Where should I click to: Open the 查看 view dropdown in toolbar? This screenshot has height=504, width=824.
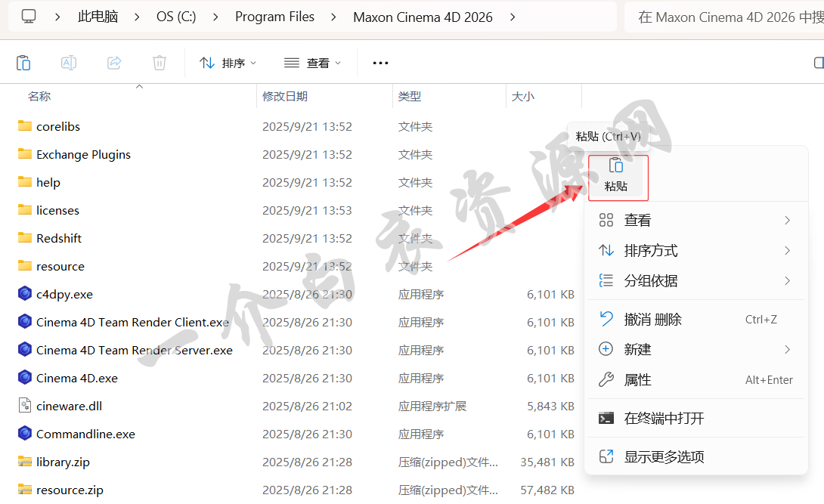(313, 63)
